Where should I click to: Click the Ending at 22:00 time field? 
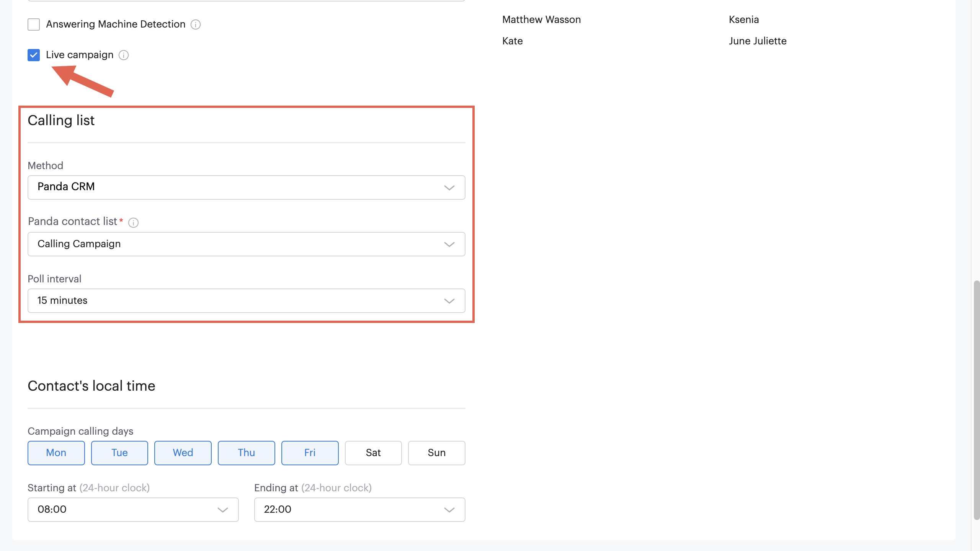point(359,509)
